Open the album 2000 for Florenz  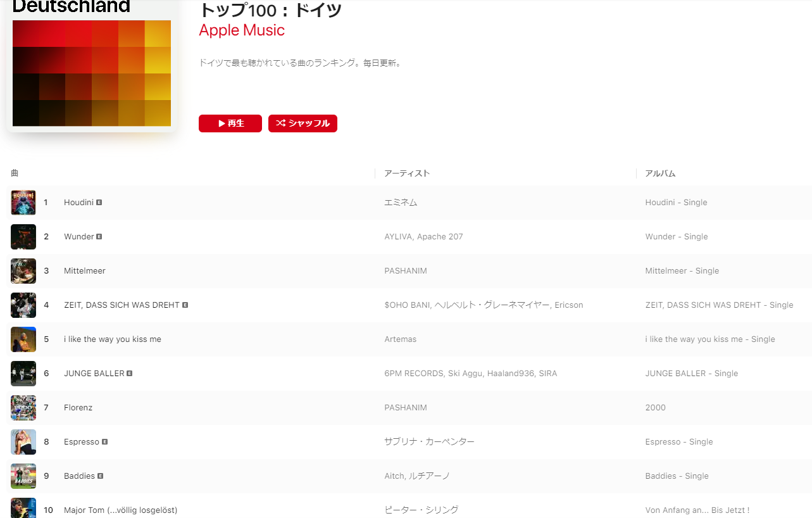[x=655, y=408]
